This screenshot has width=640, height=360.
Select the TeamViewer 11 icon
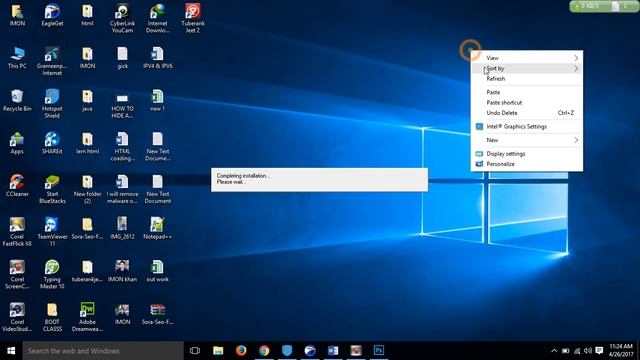click(52, 231)
